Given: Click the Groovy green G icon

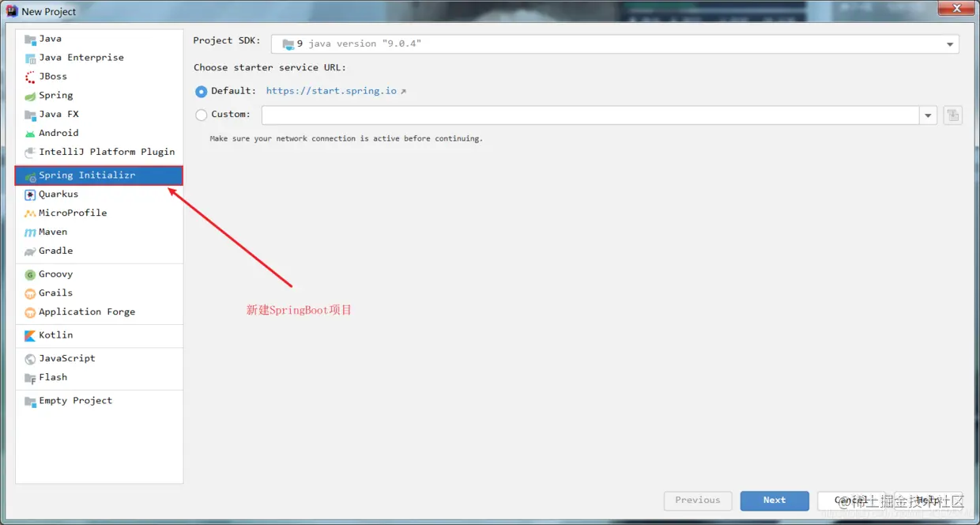Looking at the screenshot, I should (x=30, y=274).
